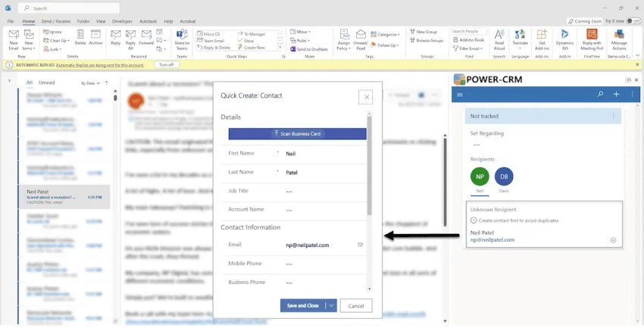
Task: Close the Quick Create Contact dialog
Action: pyautogui.click(x=367, y=97)
